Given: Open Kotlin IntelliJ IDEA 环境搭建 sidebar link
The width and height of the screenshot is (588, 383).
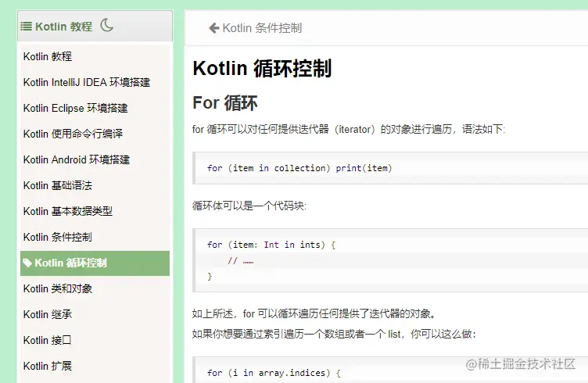Looking at the screenshot, I should pyautogui.click(x=87, y=82).
